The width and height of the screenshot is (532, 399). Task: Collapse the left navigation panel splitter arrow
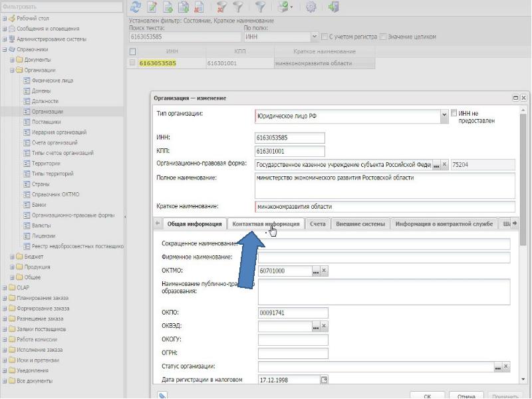click(x=125, y=217)
